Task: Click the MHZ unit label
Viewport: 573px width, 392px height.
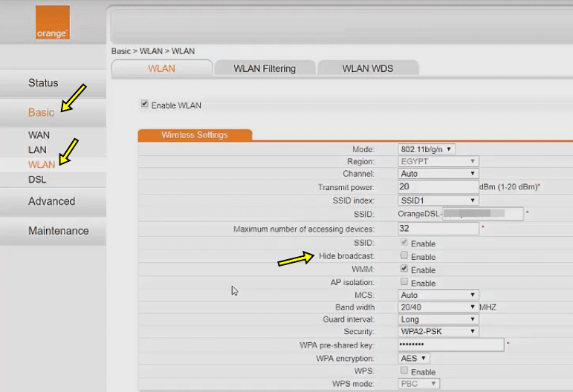Action: coord(488,307)
